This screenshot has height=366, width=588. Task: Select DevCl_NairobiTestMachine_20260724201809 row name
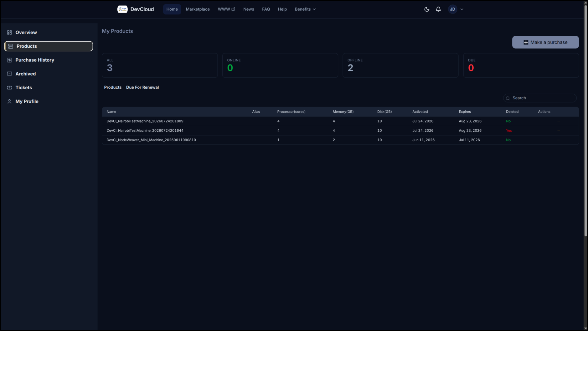tap(145, 121)
